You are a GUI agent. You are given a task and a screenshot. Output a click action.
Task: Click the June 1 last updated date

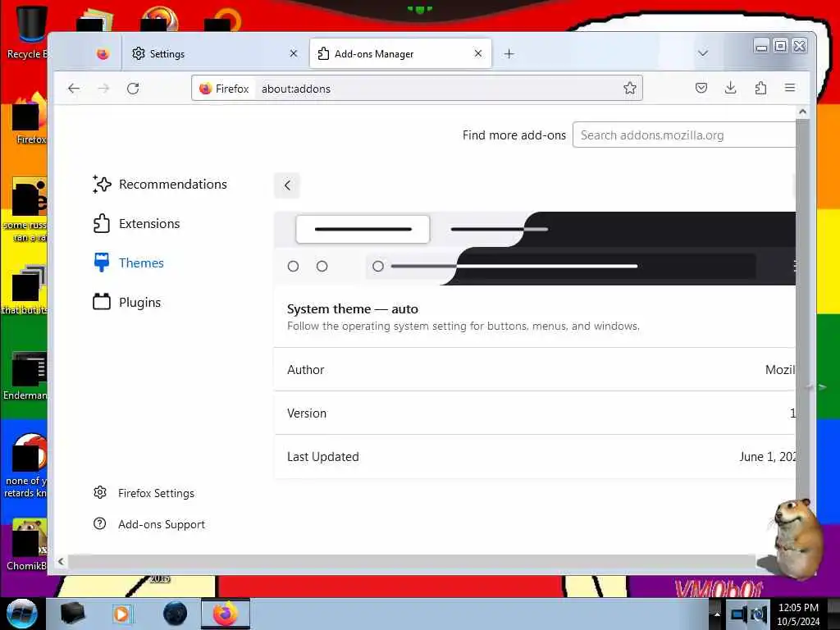pos(767,456)
